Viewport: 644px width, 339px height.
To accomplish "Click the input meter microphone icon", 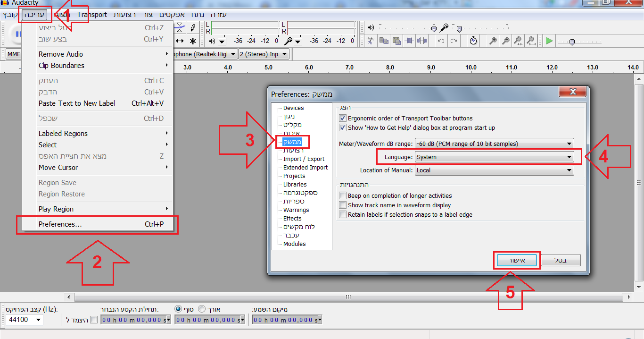I will pos(288,42).
